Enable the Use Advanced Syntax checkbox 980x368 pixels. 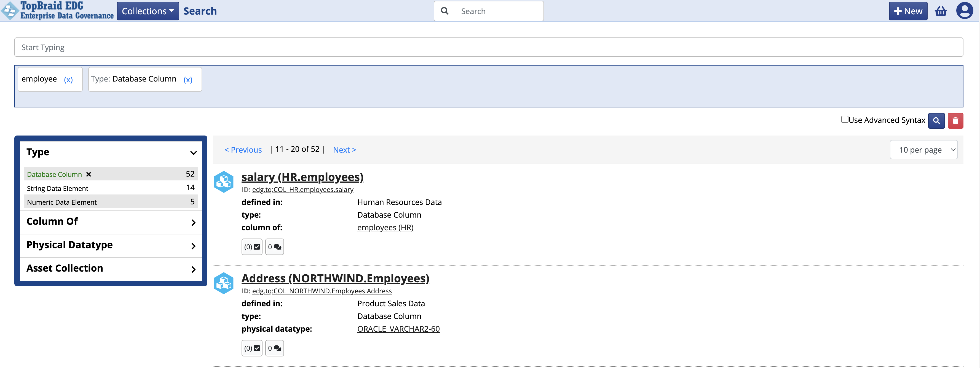point(845,119)
